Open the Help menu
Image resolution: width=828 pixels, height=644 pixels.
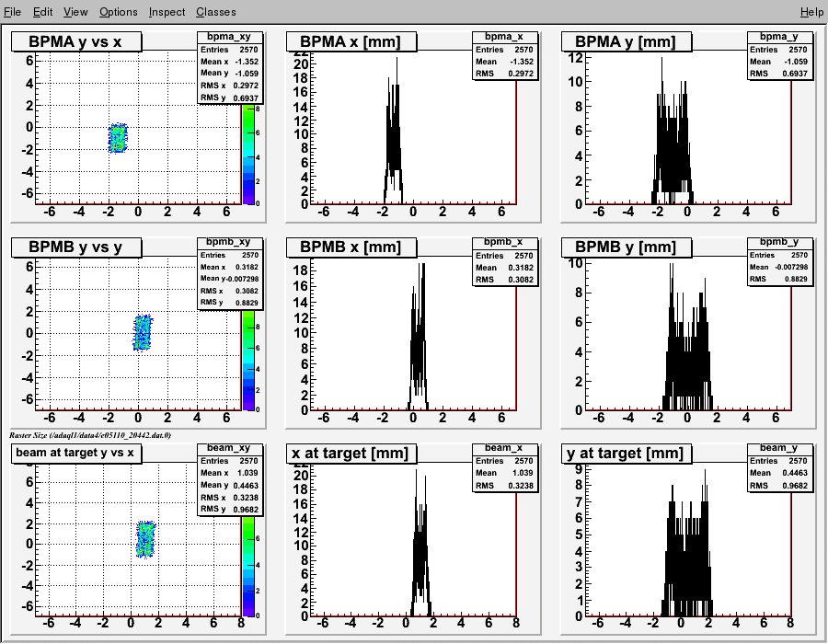pos(811,12)
